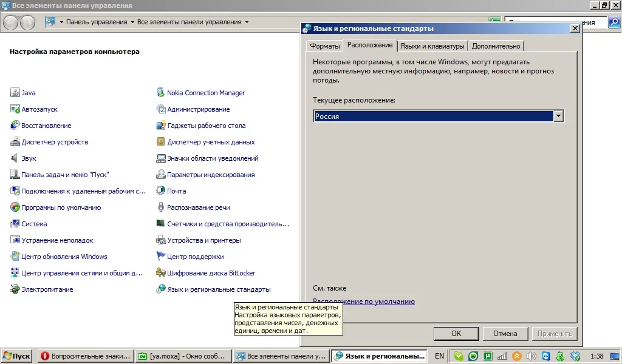
Task: Switch to Все элементы панели taskbar button
Action: (x=281, y=356)
